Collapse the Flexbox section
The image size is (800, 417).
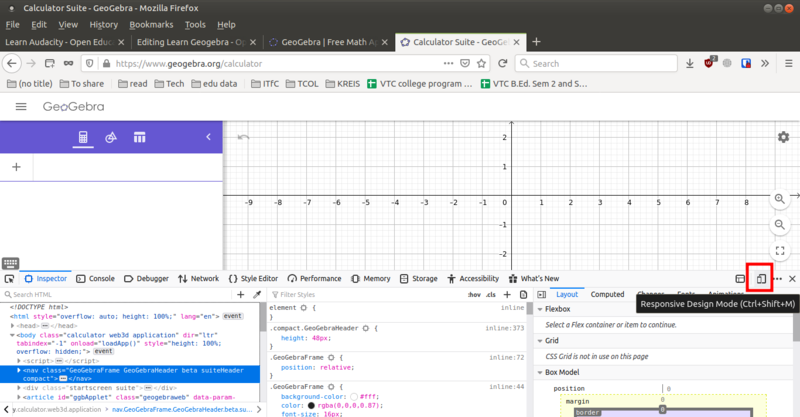coord(540,309)
